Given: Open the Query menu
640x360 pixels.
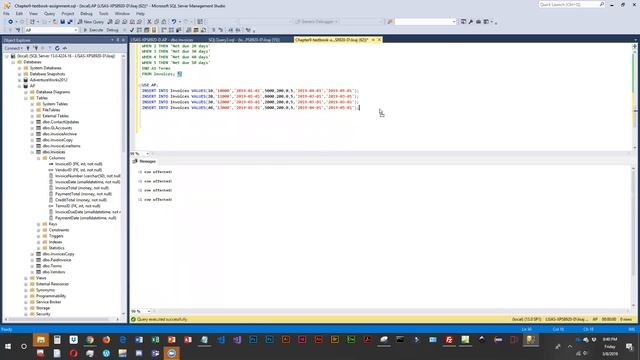Looking at the screenshot, I should [49, 13].
